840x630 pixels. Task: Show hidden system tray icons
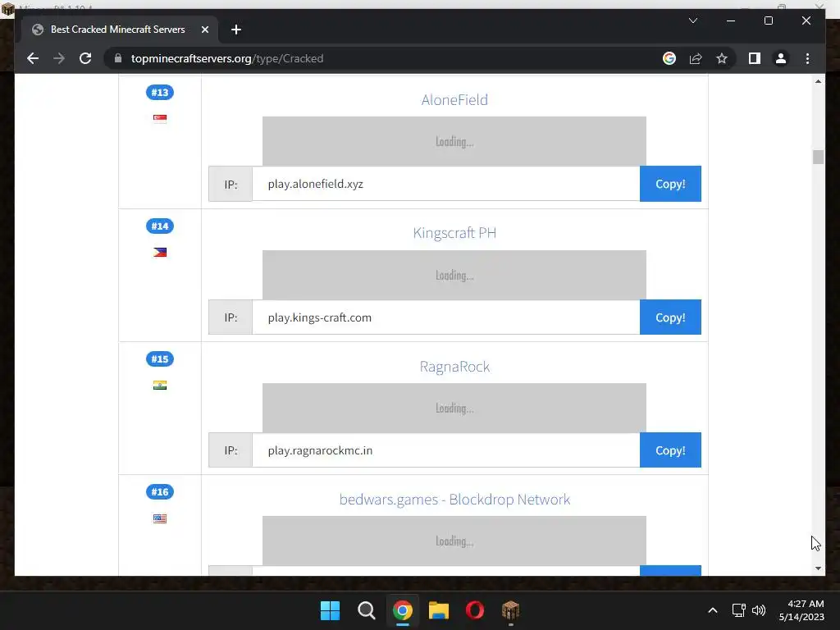713,610
